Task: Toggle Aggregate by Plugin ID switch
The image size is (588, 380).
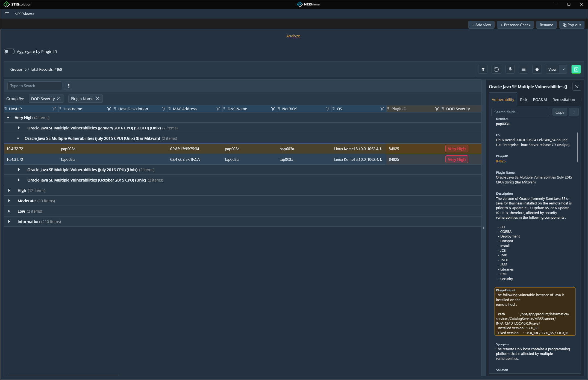Action: [x=9, y=51]
